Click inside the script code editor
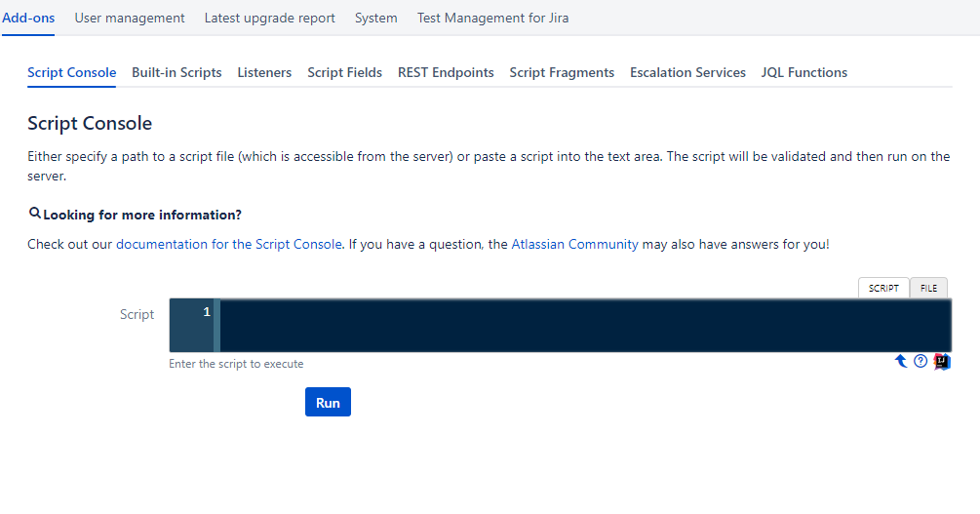This screenshot has height=514, width=980. point(585,325)
